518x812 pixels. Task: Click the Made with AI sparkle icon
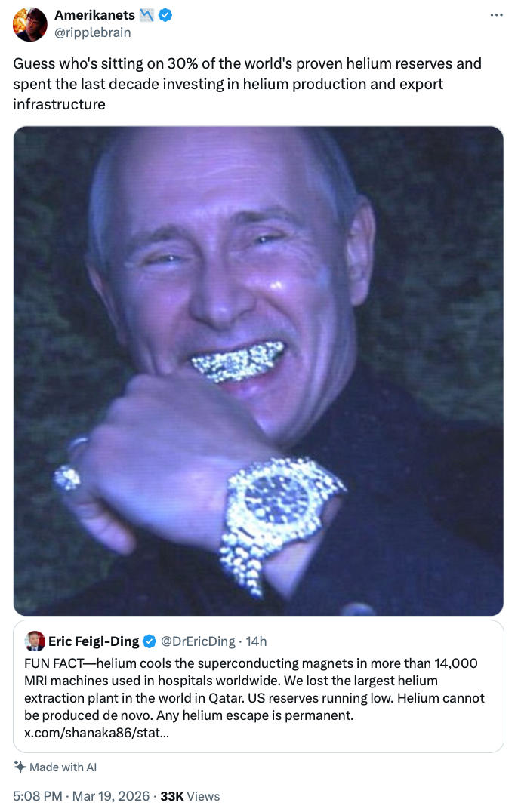(x=20, y=767)
